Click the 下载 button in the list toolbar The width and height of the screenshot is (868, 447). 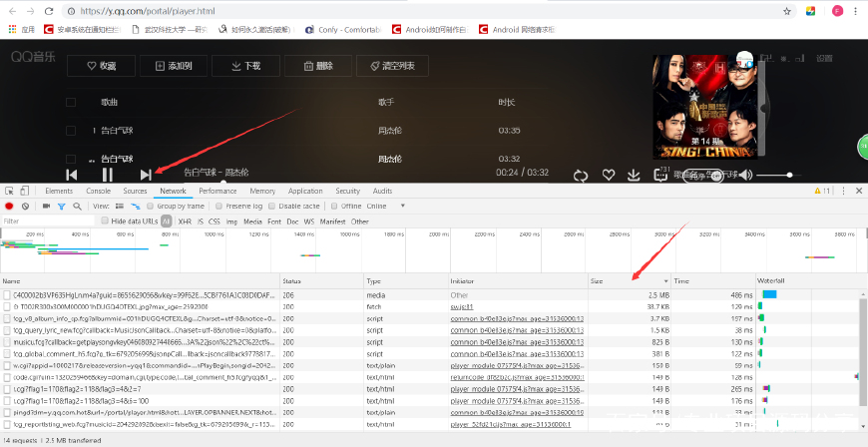[245, 66]
